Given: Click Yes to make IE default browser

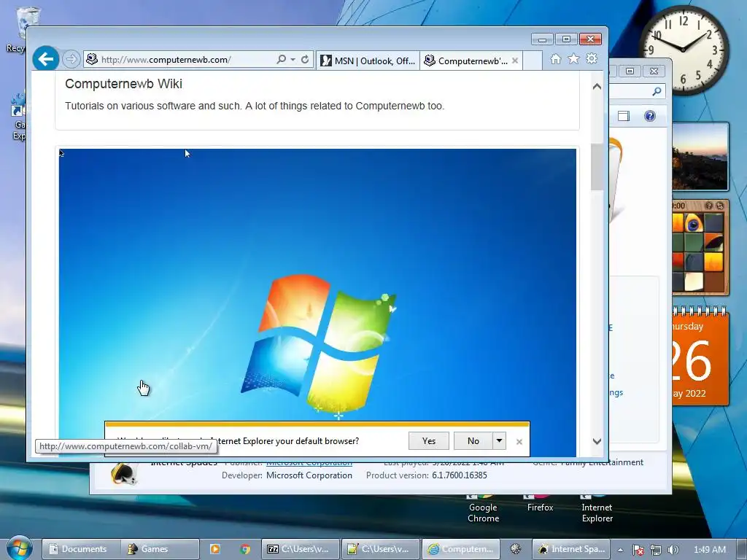Looking at the screenshot, I should click(429, 441).
